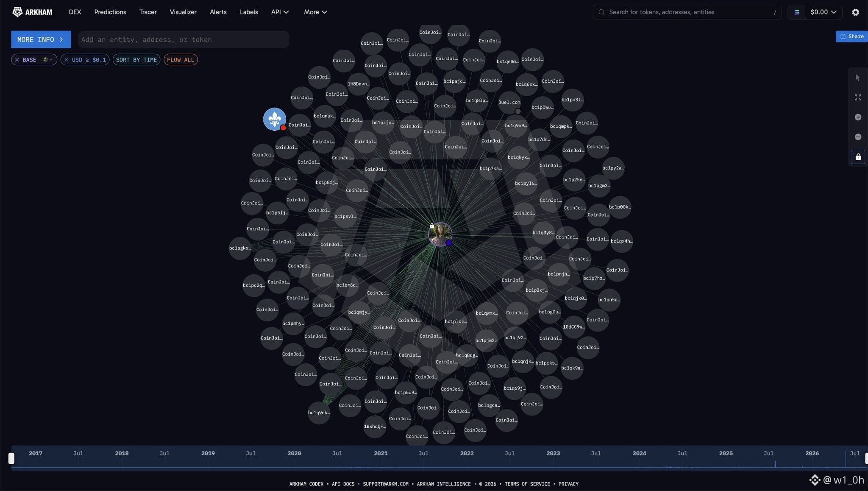Switch to the Tracer page
Viewport: 868px width, 491px height.
pyautogui.click(x=148, y=12)
